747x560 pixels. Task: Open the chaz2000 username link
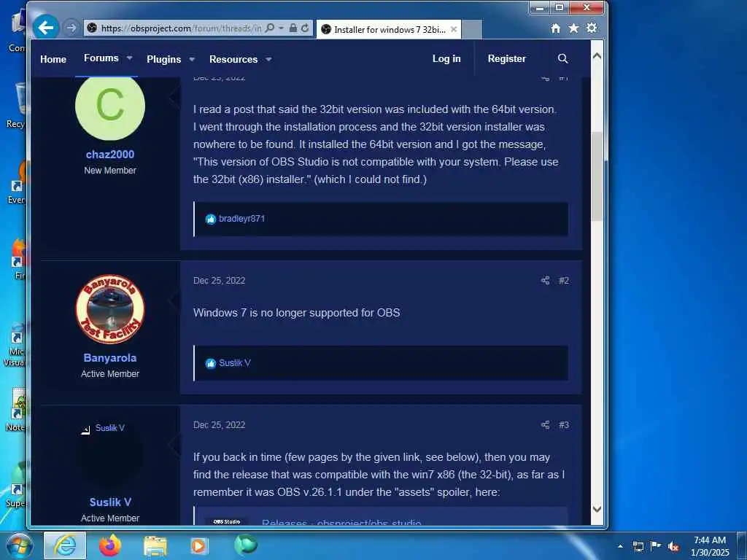coord(110,155)
